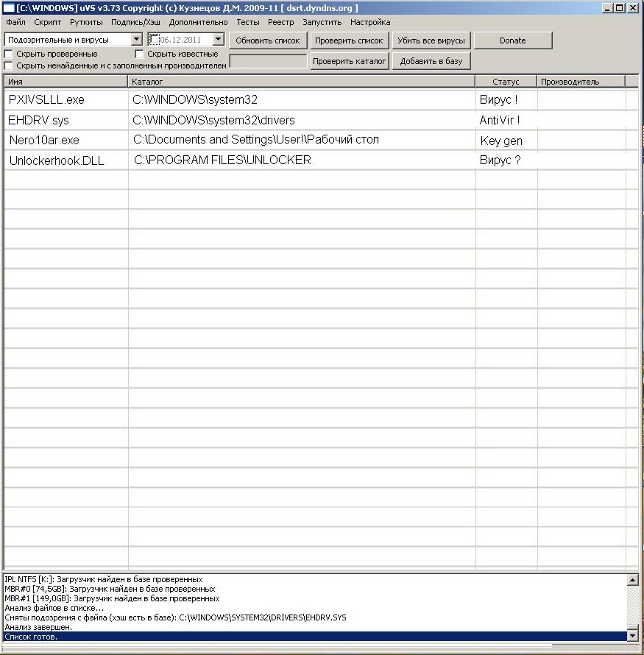Open the Дополнительно menu
The image size is (644, 655).
(199, 22)
